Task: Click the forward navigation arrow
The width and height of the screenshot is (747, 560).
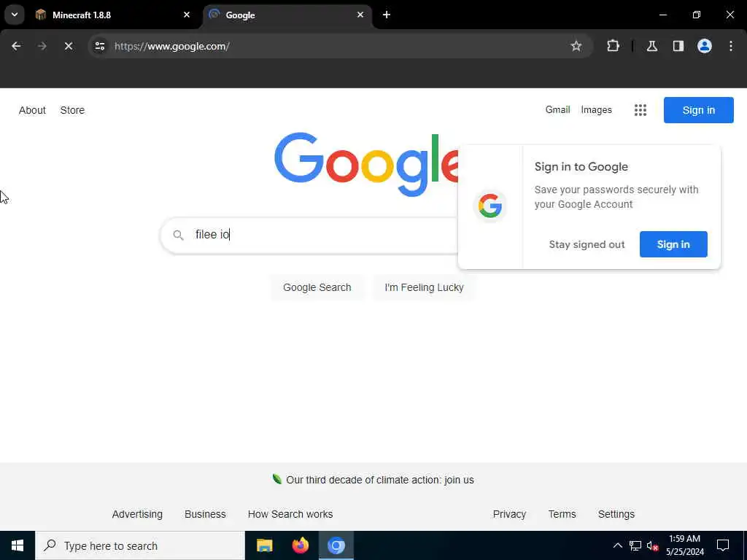Action: click(42, 46)
